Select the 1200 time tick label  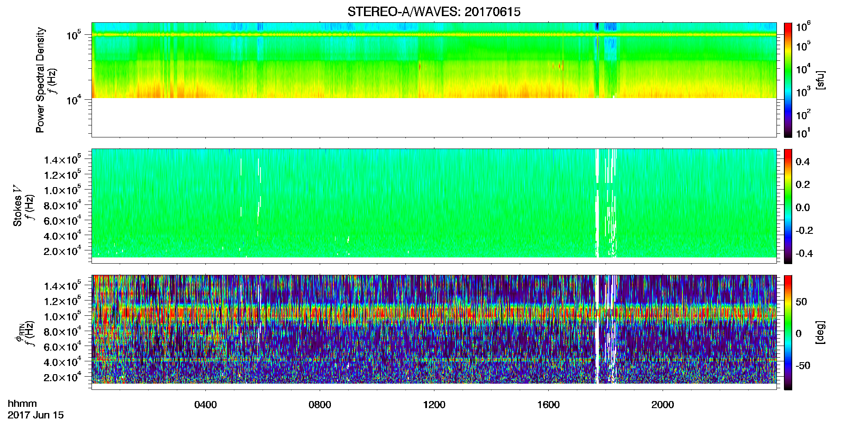[x=434, y=405]
